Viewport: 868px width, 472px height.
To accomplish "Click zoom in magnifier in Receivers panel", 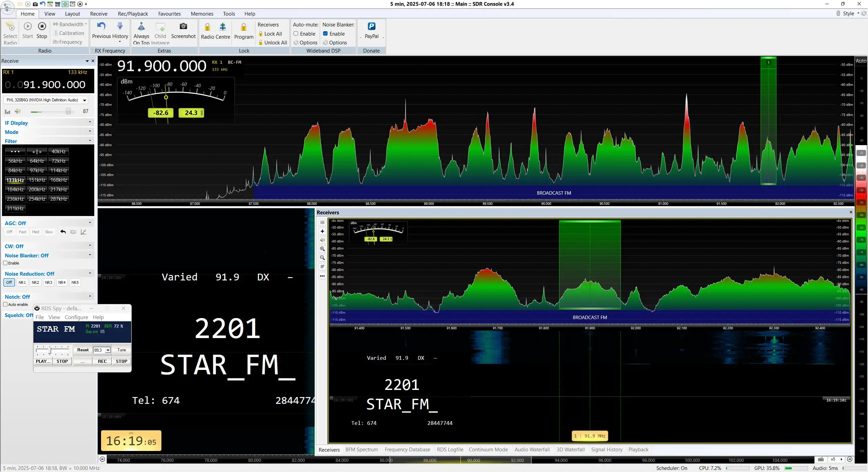I will [322, 249].
